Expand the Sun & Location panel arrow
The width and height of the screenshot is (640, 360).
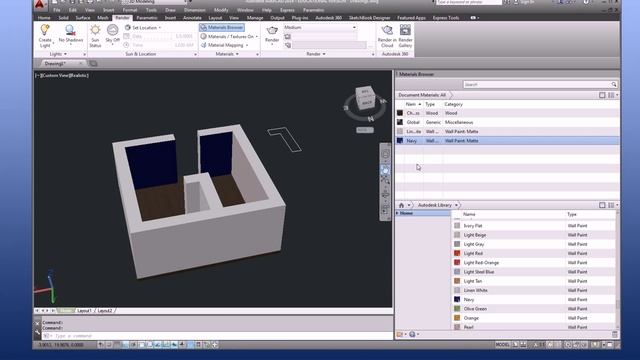tap(195, 54)
